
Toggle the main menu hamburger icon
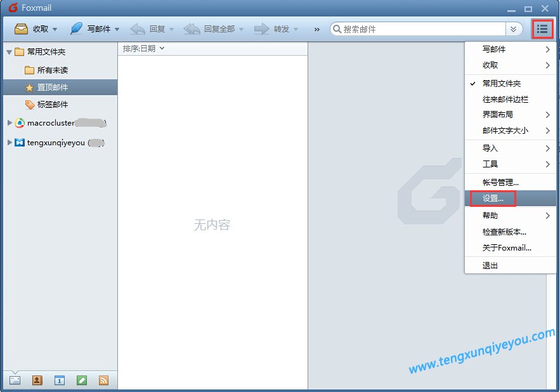click(x=542, y=29)
